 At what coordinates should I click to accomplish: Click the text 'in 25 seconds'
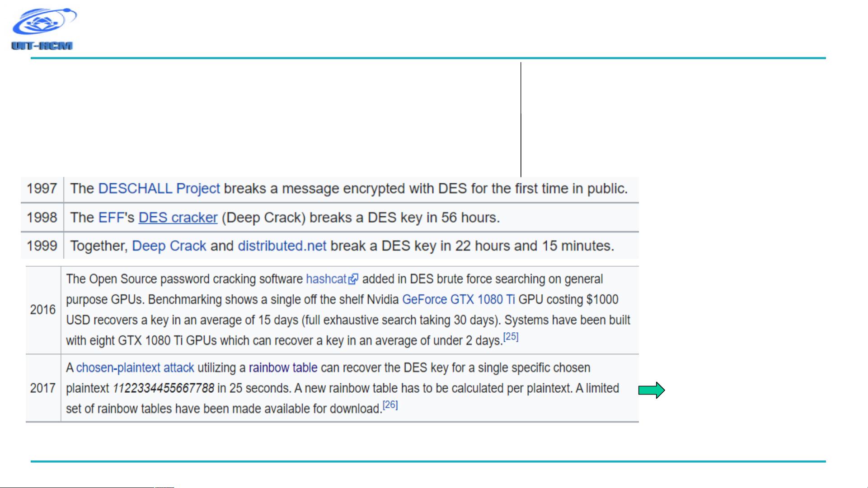253,388
